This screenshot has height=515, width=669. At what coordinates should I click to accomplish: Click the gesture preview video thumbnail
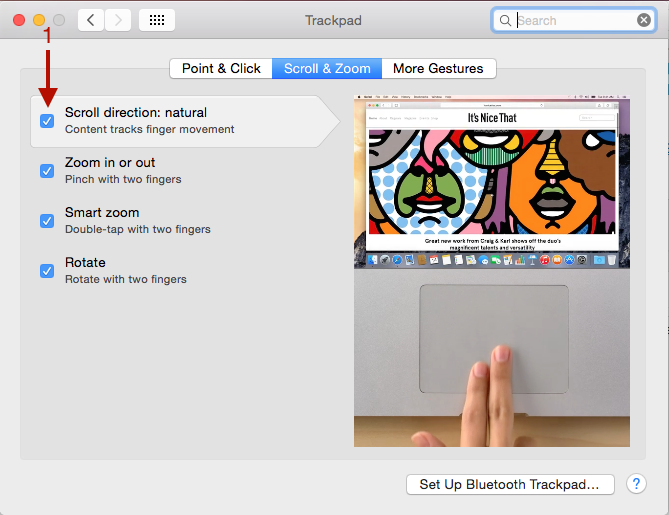[492, 271]
